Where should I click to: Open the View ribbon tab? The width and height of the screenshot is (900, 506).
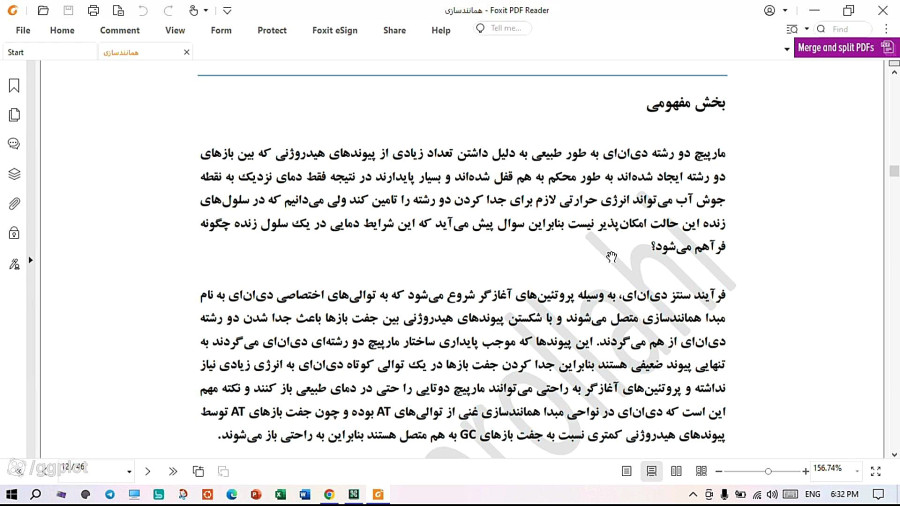click(x=175, y=30)
